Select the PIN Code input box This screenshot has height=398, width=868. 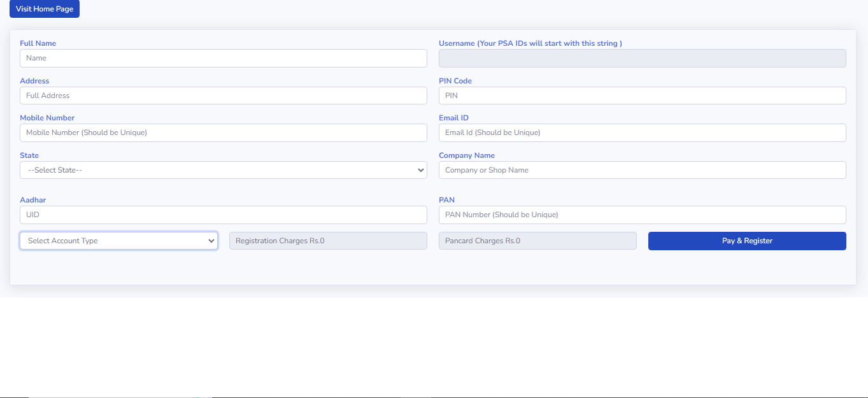tap(642, 96)
